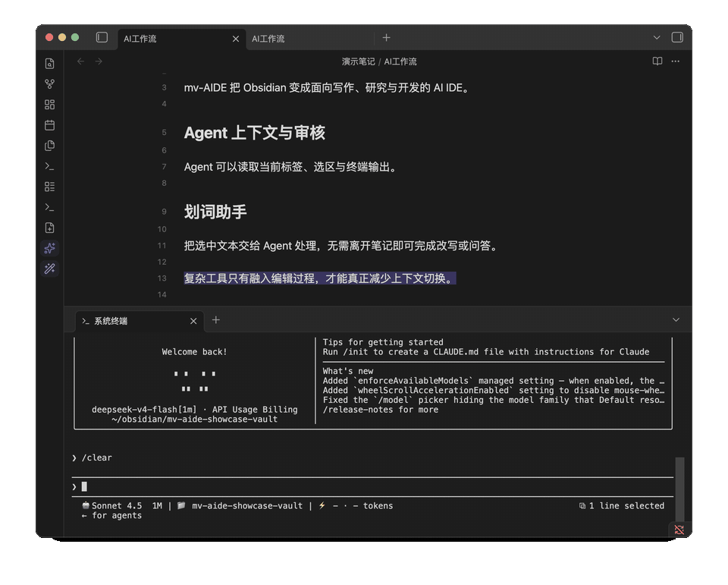Screen dimensions: 728x585
Task: Select the second AI工作流 tab
Action: tap(309, 39)
